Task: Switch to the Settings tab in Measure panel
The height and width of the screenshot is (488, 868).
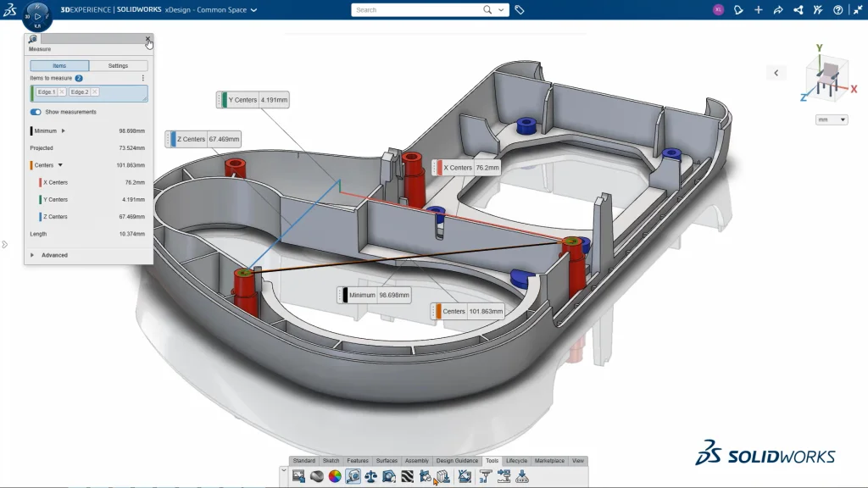Action: click(118, 65)
